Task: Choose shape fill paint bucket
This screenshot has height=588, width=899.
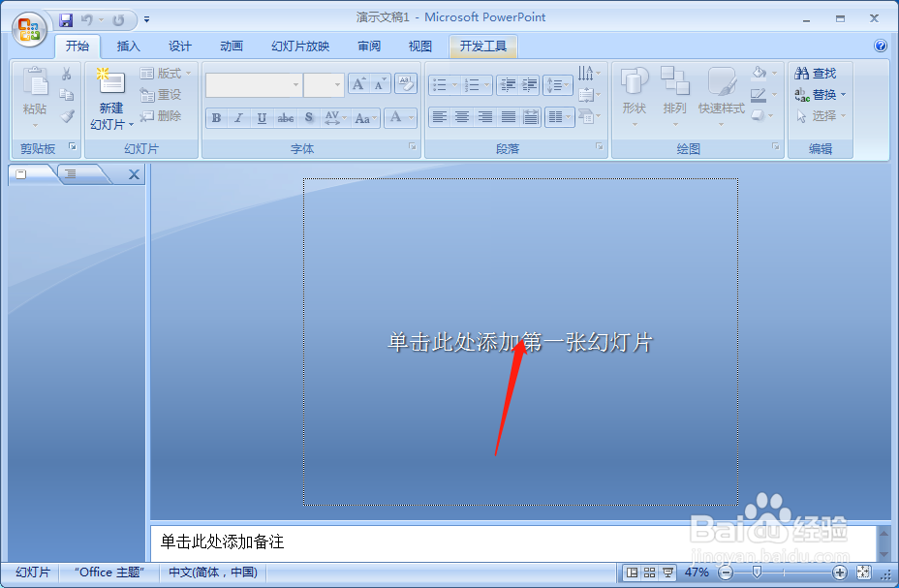Action: point(764,73)
